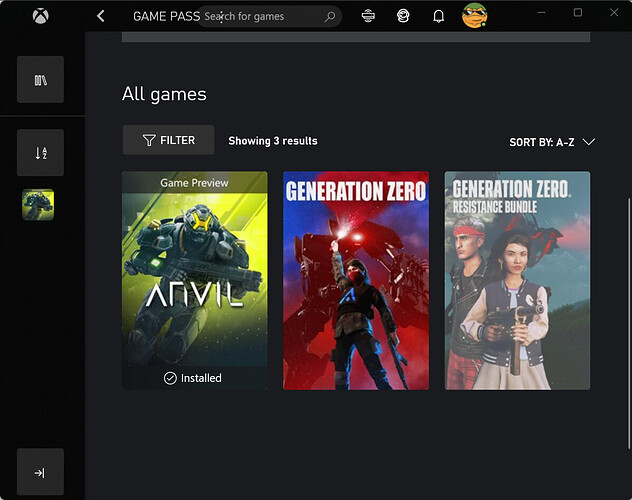Open the notifications bell
Viewport: 632px width, 500px height.
click(439, 17)
